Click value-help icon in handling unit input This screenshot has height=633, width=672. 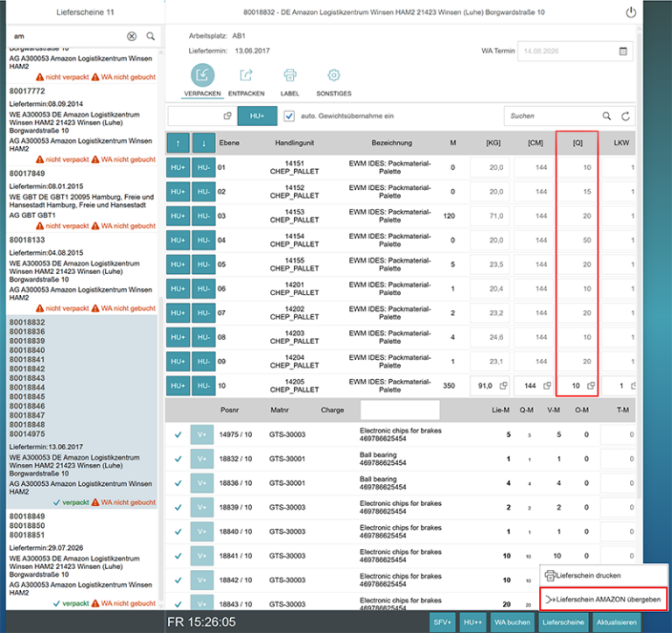[x=227, y=116]
